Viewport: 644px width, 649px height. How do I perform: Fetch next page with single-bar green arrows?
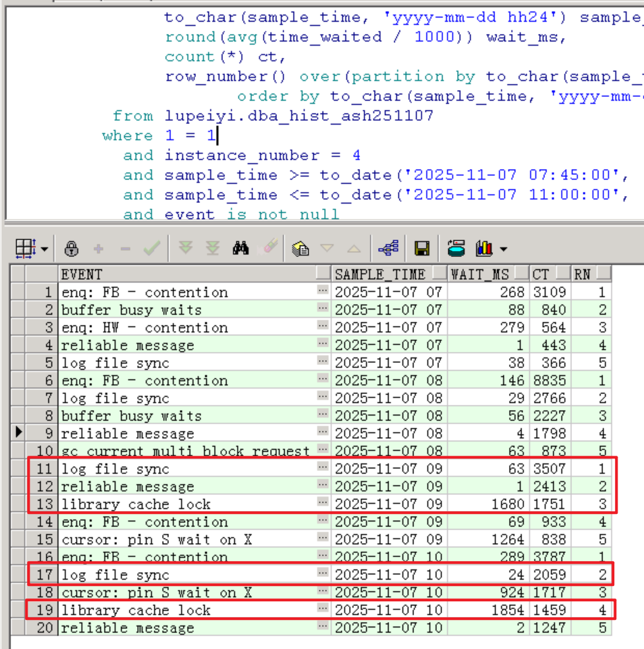(x=186, y=247)
